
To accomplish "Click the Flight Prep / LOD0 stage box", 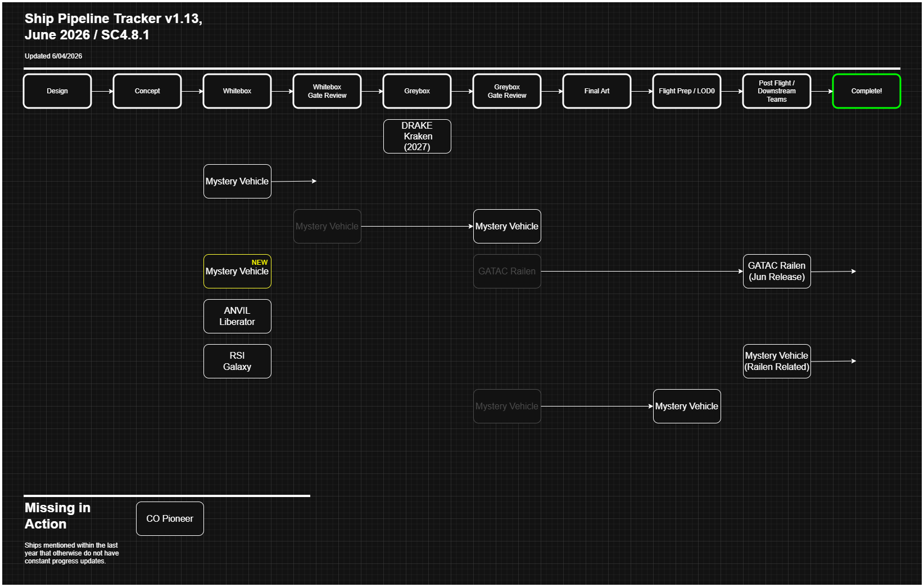I will [x=687, y=91].
